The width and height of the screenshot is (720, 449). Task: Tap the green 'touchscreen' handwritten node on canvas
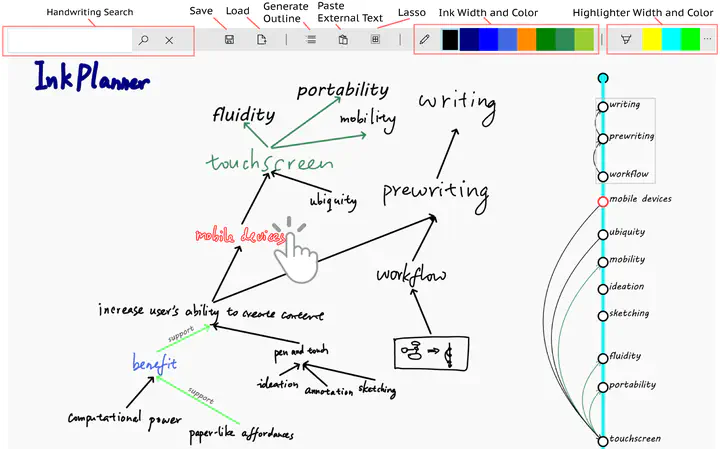coord(270,163)
